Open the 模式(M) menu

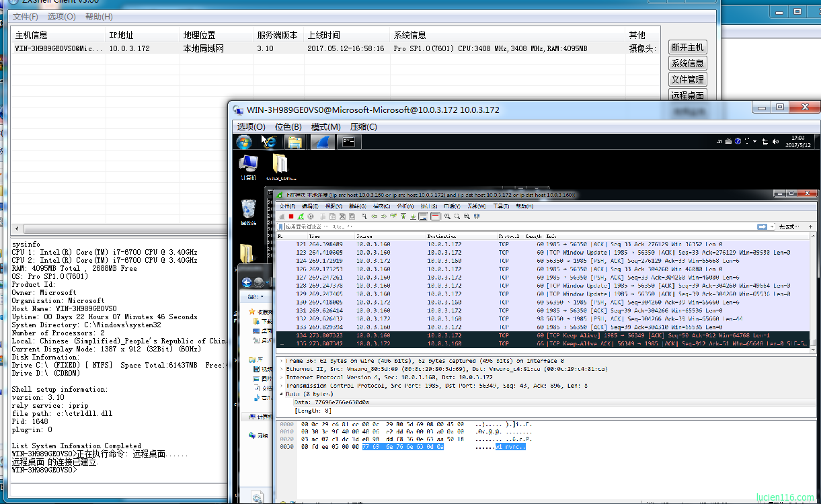click(x=326, y=126)
